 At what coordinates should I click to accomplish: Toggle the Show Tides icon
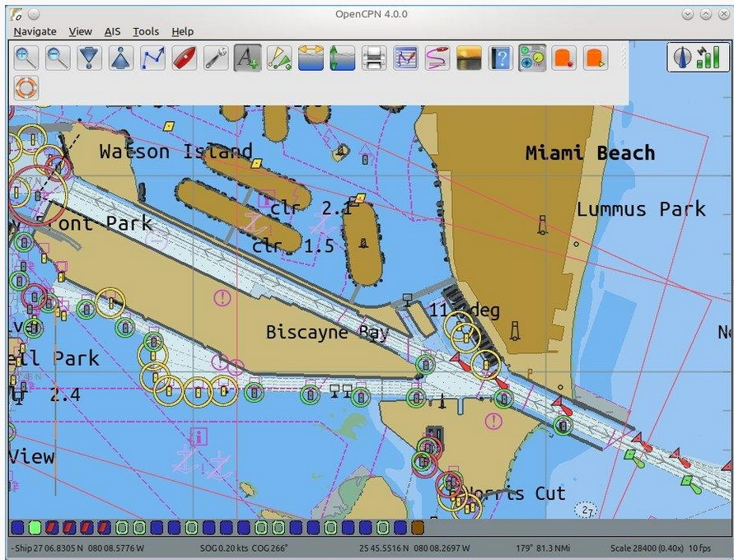point(342,58)
